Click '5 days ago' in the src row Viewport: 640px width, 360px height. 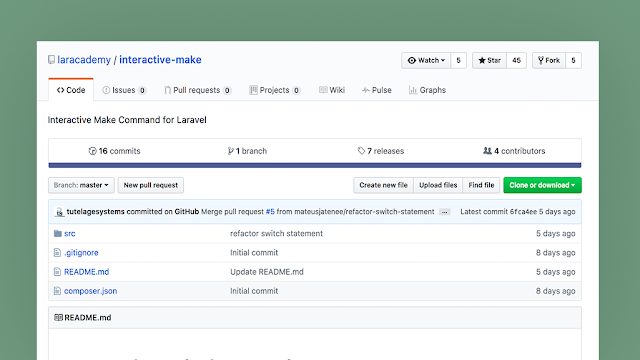(x=556, y=233)
